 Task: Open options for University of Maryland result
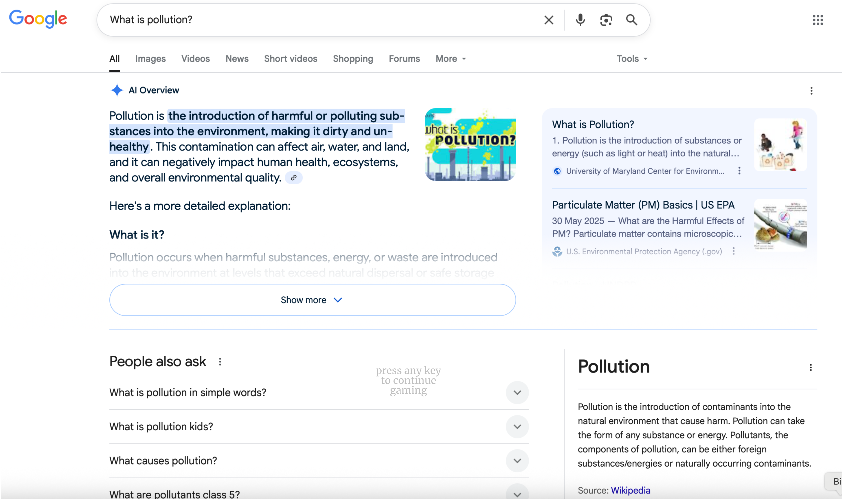(739, 171)
